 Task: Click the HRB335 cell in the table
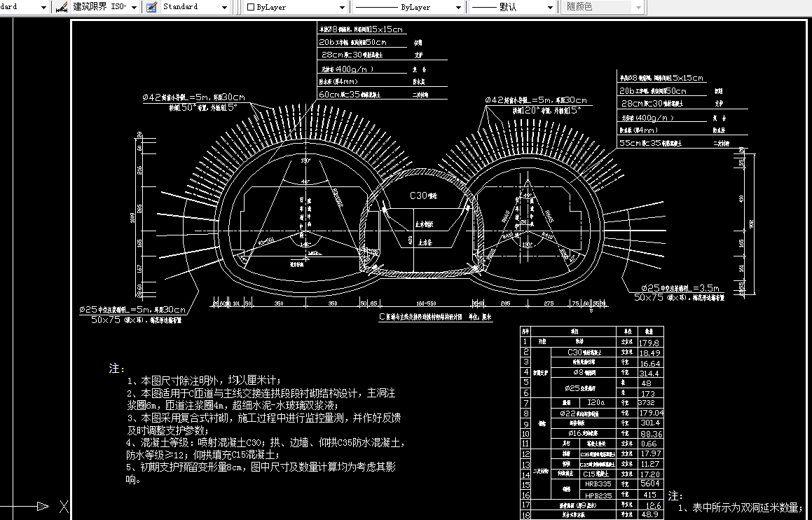[x=598, y=484]
